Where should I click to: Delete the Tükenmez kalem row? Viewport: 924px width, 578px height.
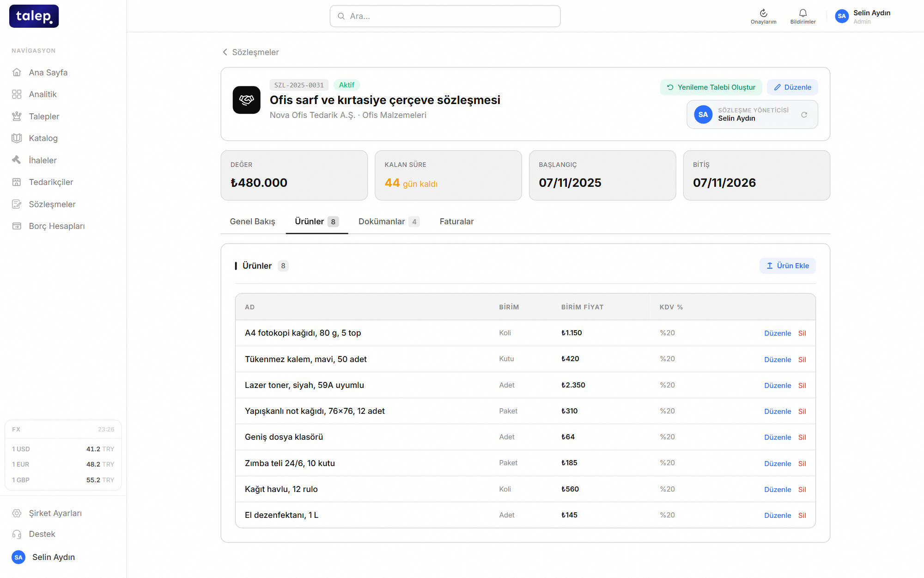pos(802,360)
